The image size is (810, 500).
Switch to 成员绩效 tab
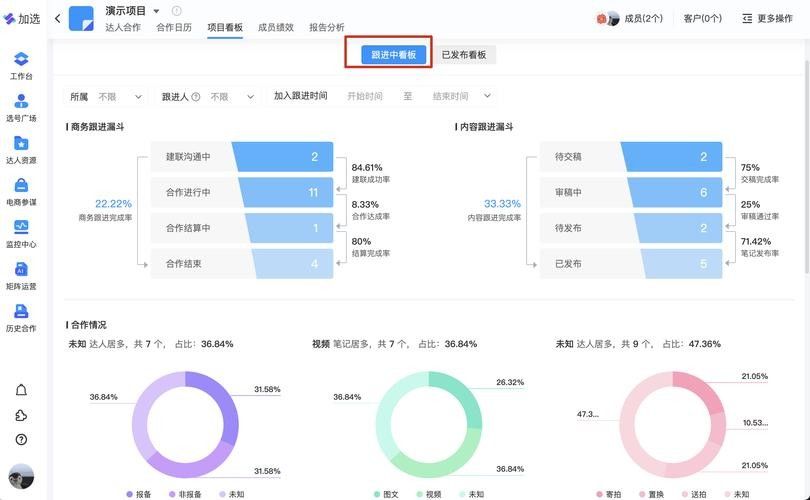276,27
